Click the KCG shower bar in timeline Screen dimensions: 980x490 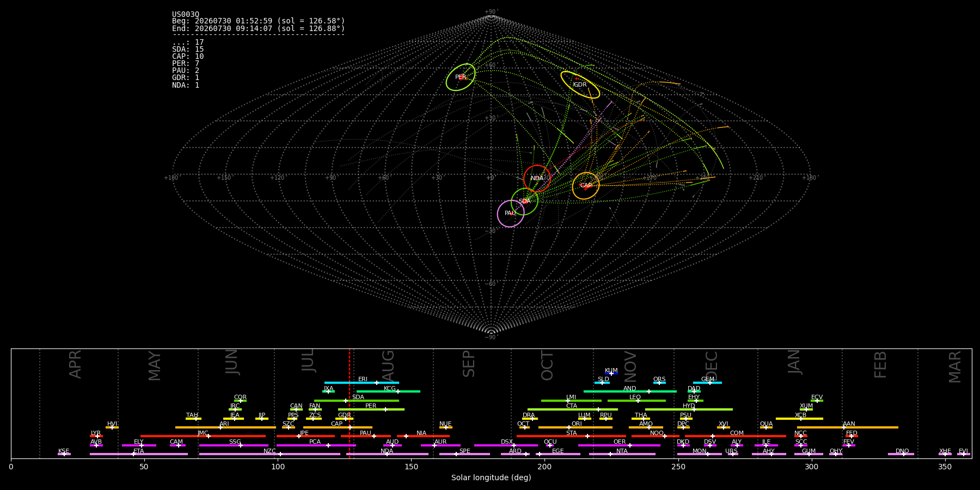(x=388, y=391)
